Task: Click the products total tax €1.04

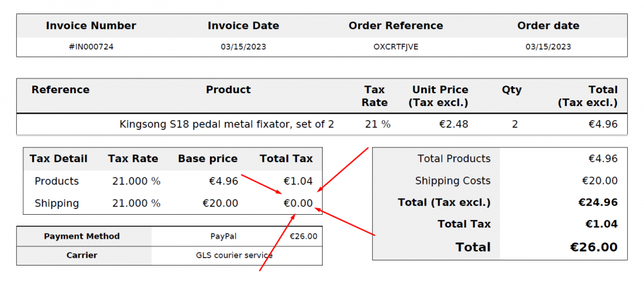Action: 298,181
